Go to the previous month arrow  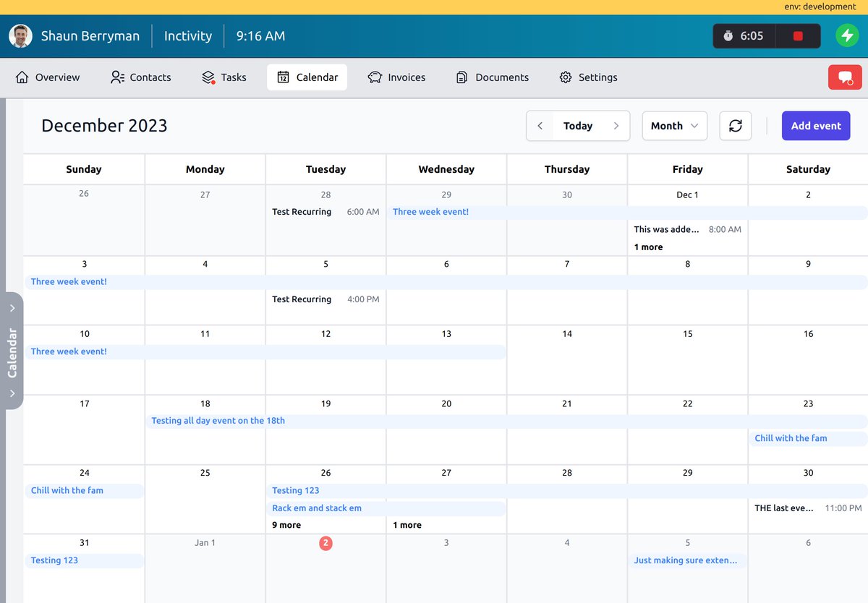540,126
